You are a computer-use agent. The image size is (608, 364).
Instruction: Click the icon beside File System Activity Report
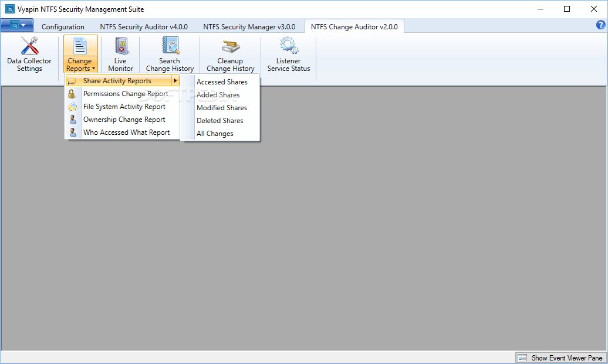(x=73, y=107)
